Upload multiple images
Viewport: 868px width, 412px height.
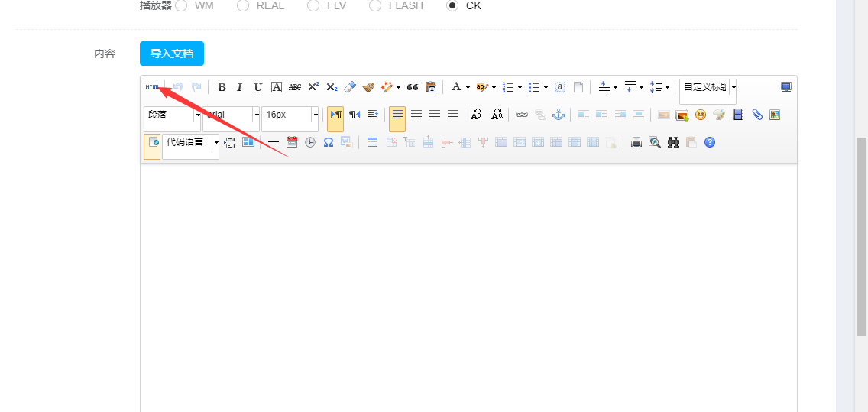[x=682, y=115]
